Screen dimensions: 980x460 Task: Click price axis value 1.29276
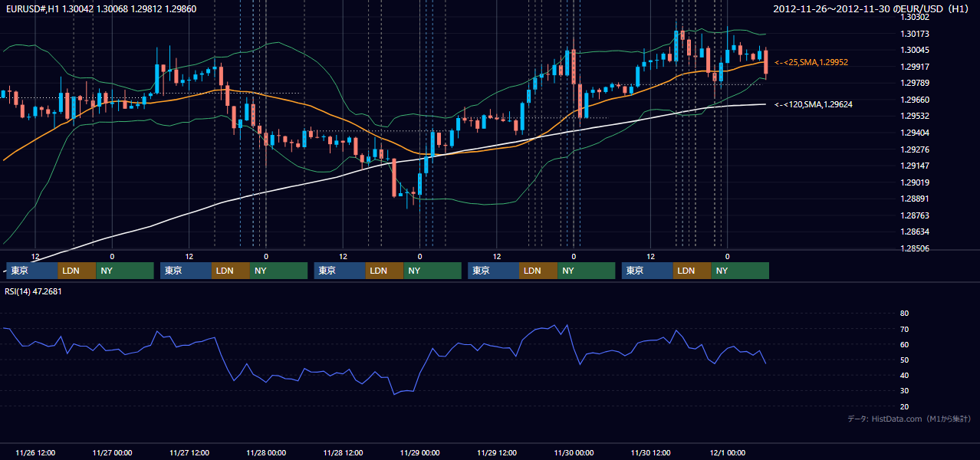[x=915, y=149]
